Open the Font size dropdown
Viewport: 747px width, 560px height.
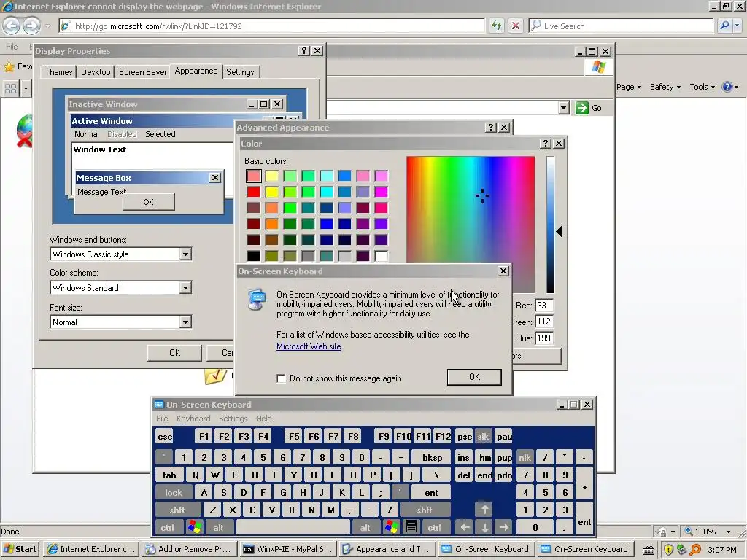pyautogui.click(x=186, y=322)
